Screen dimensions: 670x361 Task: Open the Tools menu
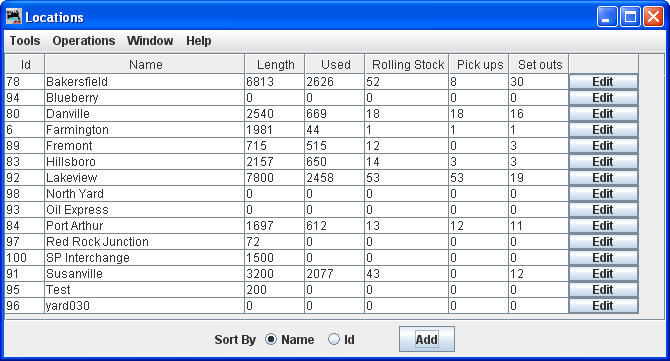(25, 41)
